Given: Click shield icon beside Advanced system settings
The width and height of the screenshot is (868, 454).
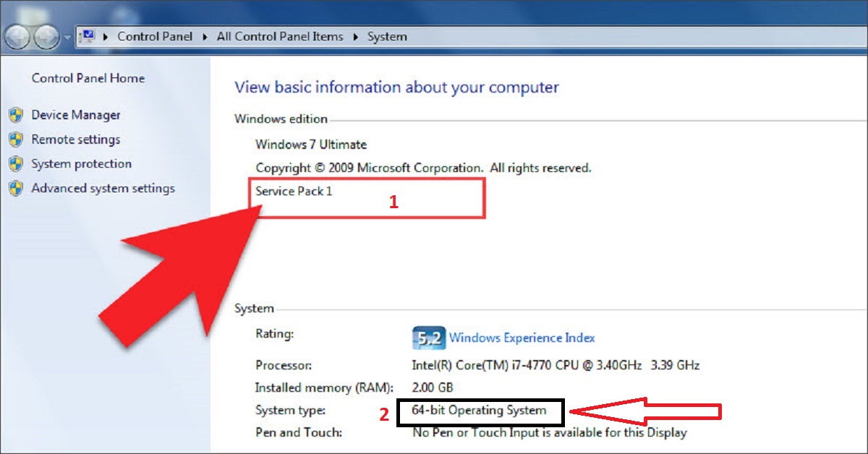Looking at the screenshot, I should coord(16,189).
